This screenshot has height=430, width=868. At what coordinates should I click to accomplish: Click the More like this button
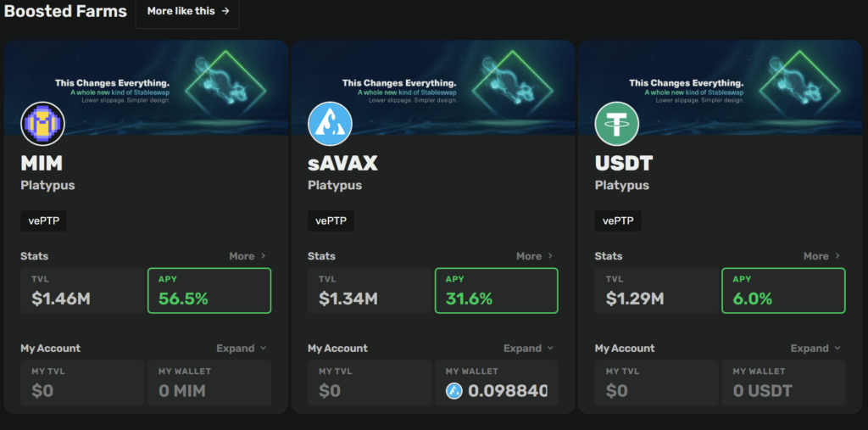187,12
